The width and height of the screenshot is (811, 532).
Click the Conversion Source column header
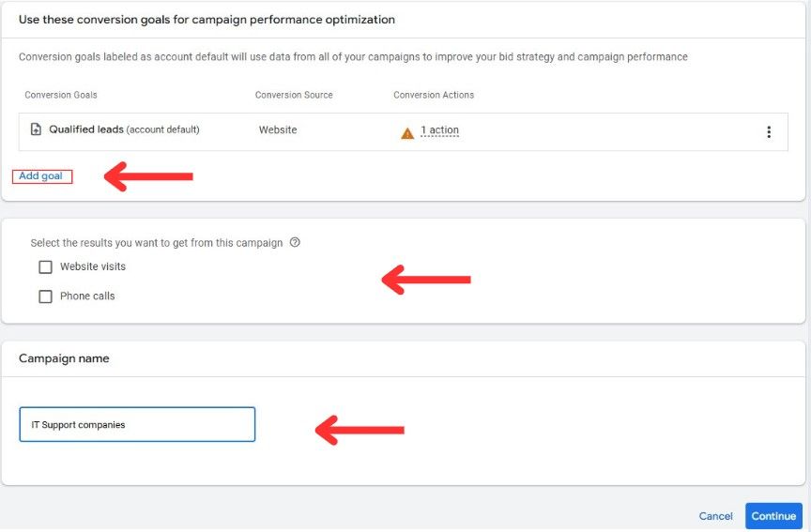(x=294, y=95)
